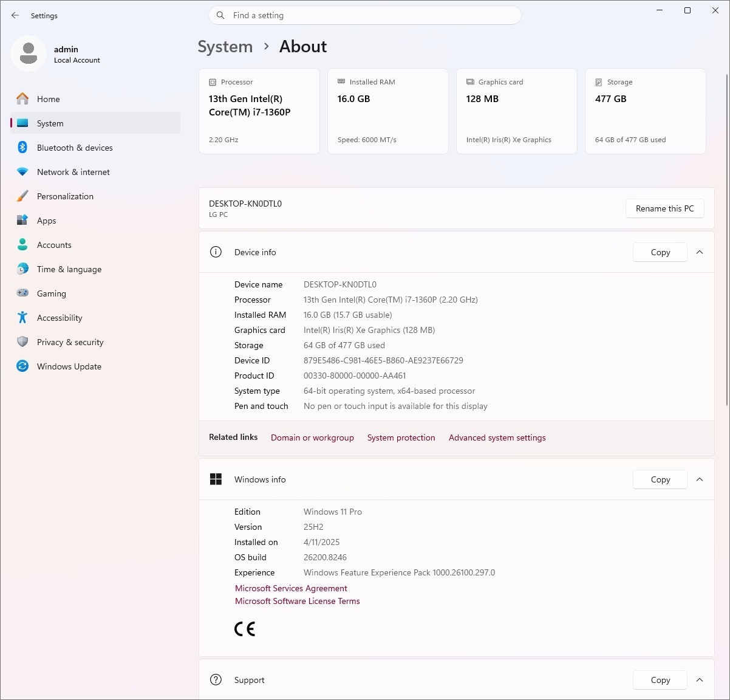Open Microsoft Software License Terms
Screen dimensions: 730x700
[297, 601]
